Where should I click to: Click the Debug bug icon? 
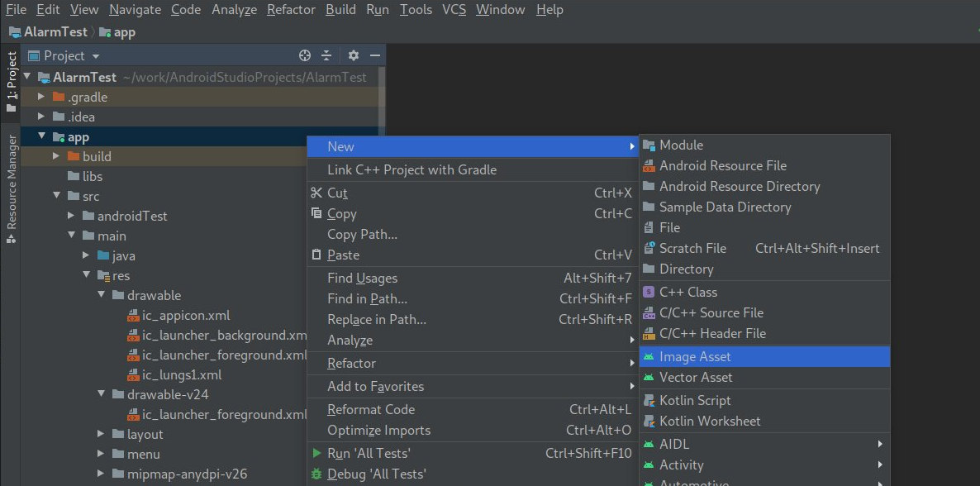pos(316,474)
